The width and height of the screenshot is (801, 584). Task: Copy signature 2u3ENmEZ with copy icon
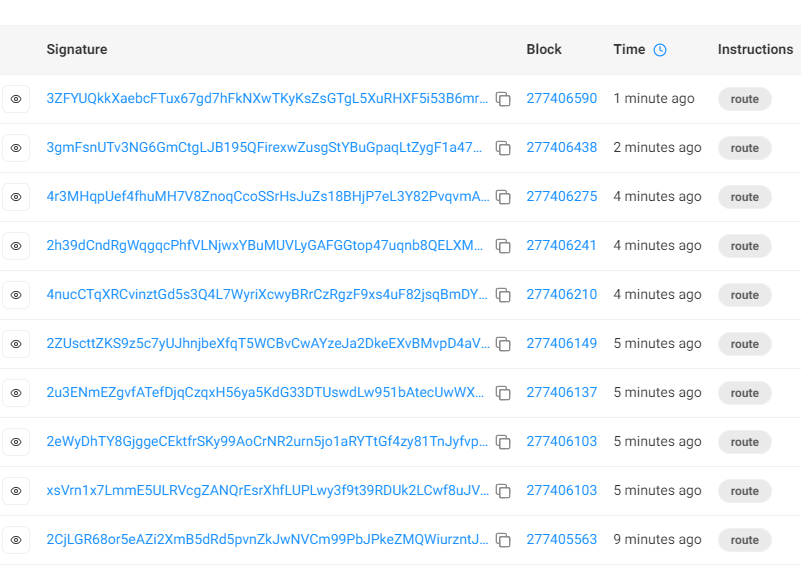coord(503,393)
